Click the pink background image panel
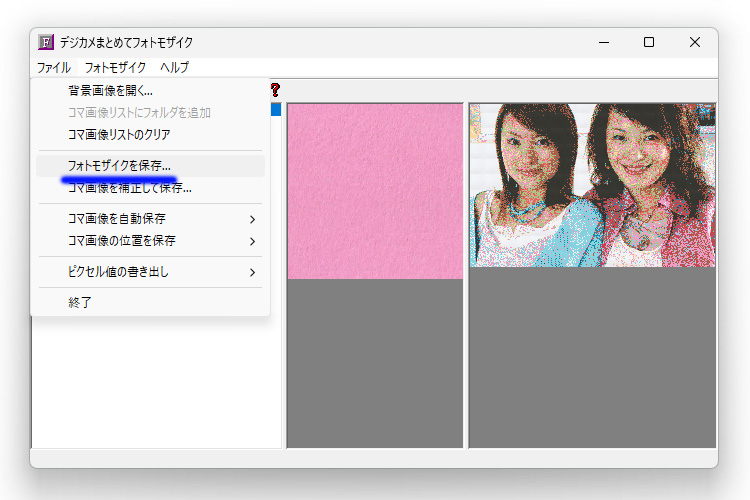Viewport: 750px width, 500px height. tap(375, 190)
